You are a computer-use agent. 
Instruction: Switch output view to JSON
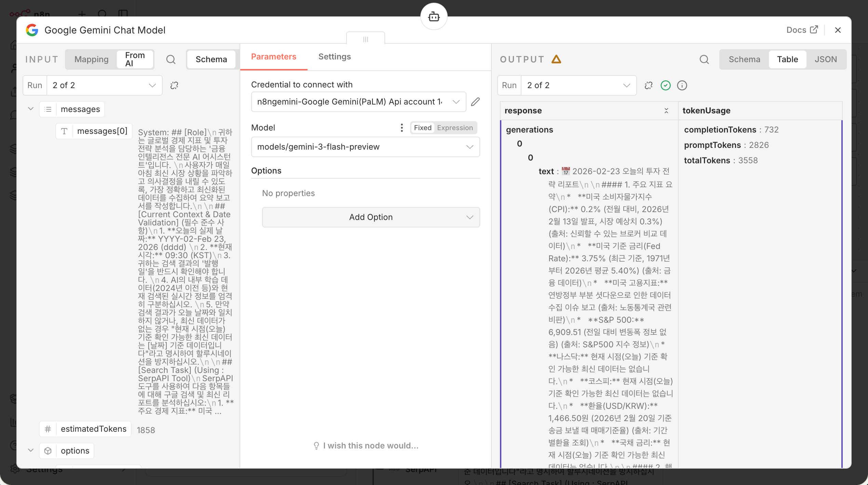(x=826, y=59)
